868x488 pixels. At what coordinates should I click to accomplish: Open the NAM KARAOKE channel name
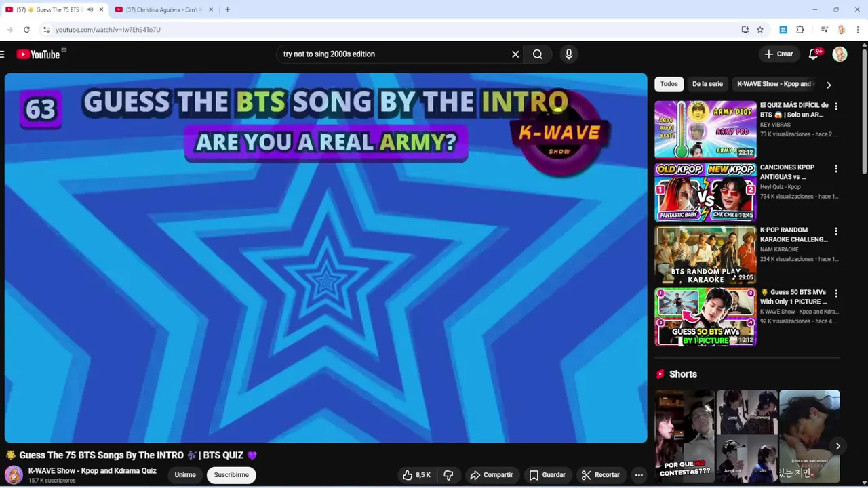779,249
